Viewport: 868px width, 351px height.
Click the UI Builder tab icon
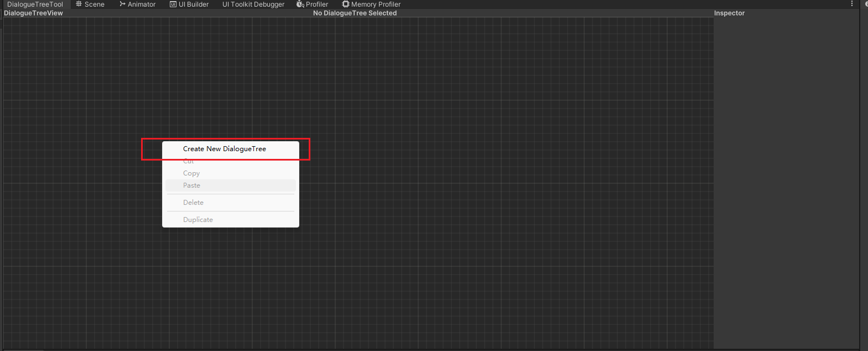coord(173,4)
